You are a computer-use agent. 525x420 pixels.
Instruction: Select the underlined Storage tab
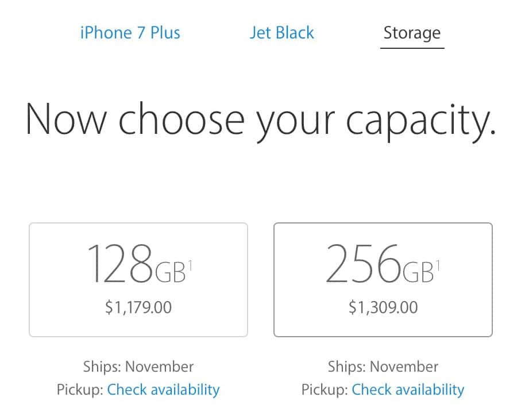click(x=412, y=33)
